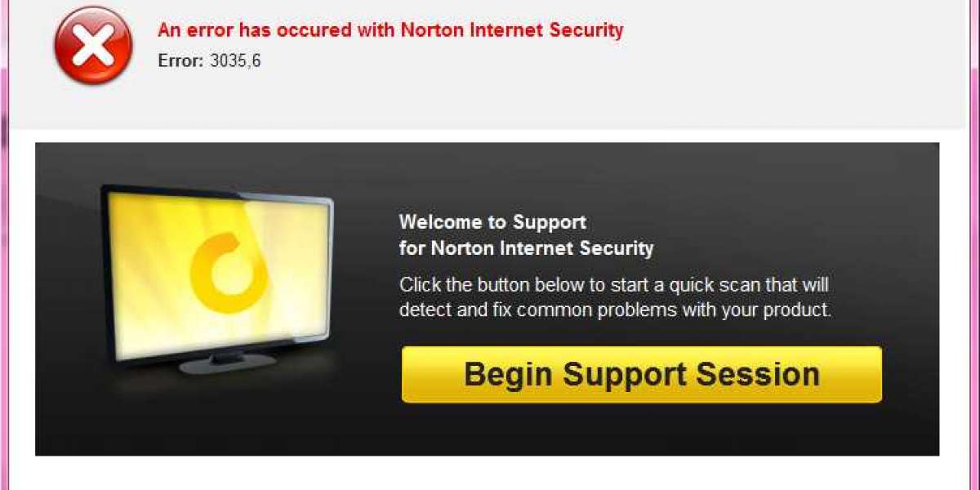Select the monitor illustration in the banner
This screenshot has height=490, width=980.
[x=216, y=279]
